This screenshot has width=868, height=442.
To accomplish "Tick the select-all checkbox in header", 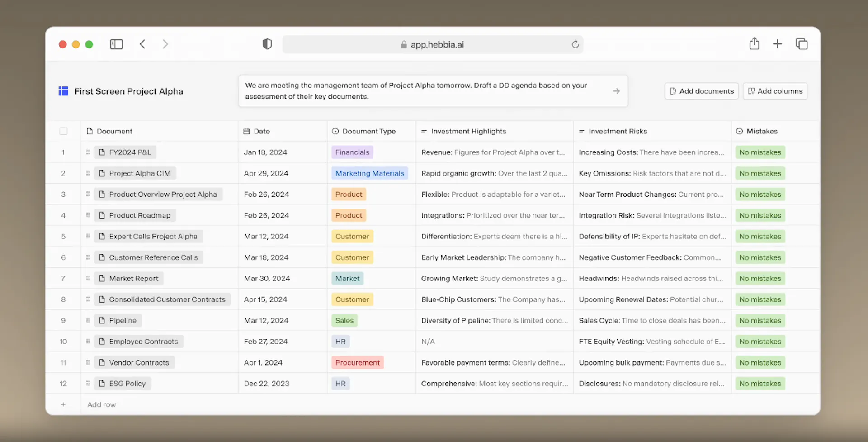I will [63, 131].
